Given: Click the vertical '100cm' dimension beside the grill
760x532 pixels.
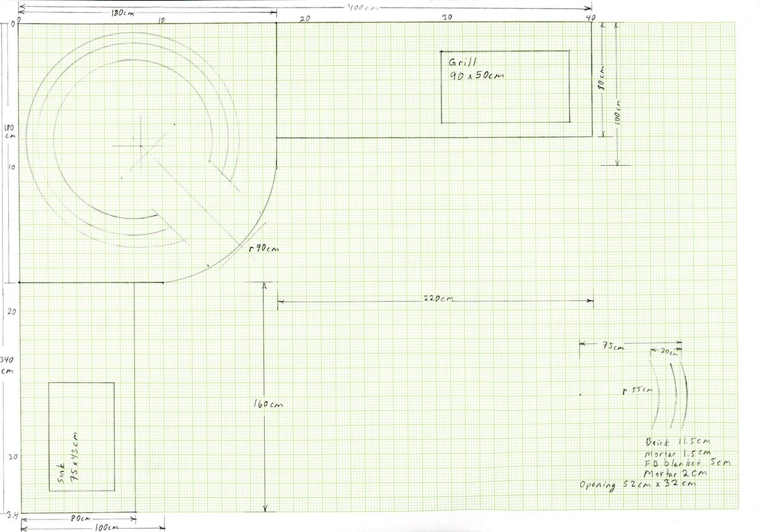Looking at the screenshot, I should tap(619, 113).
